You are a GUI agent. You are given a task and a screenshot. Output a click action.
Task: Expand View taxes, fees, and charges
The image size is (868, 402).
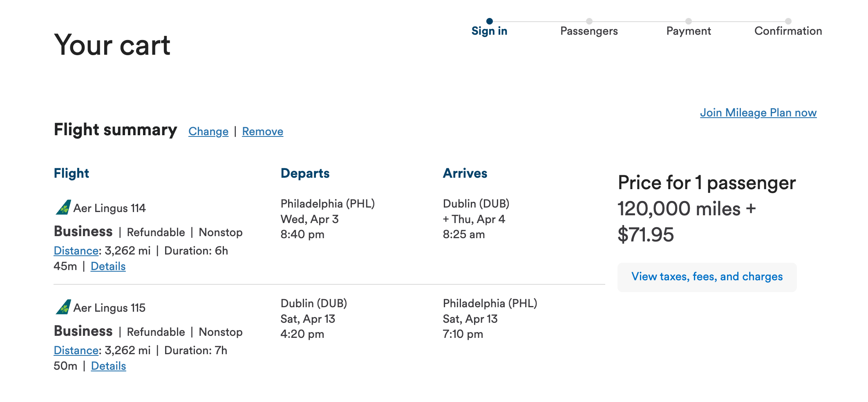tap(707, 277)
